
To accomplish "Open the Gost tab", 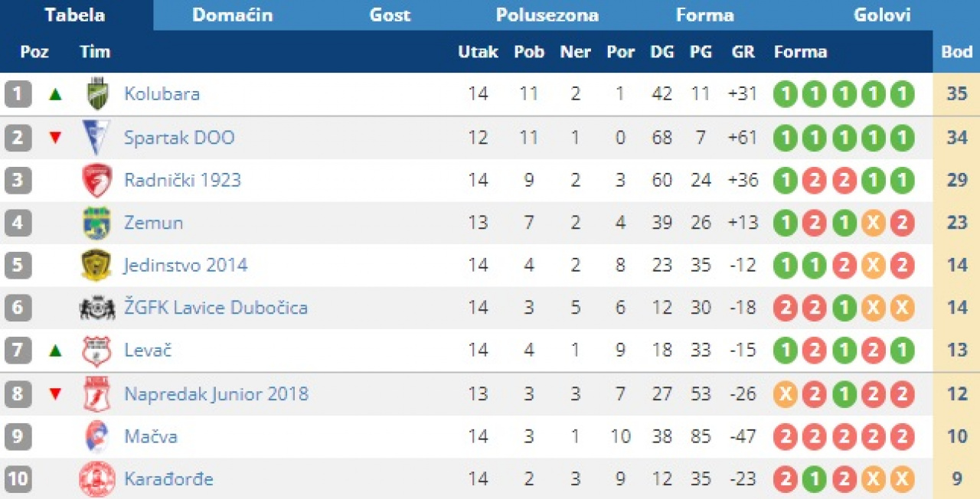I will [390, 15].
